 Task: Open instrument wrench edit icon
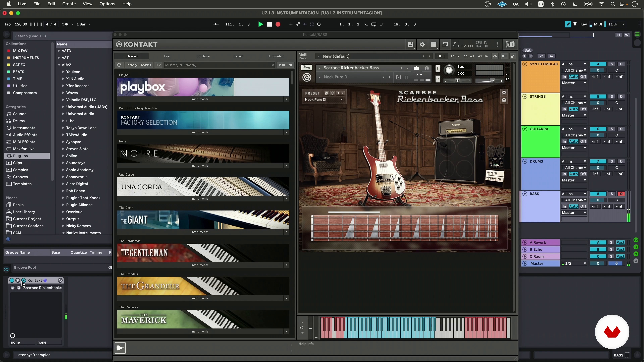[307, 68]
